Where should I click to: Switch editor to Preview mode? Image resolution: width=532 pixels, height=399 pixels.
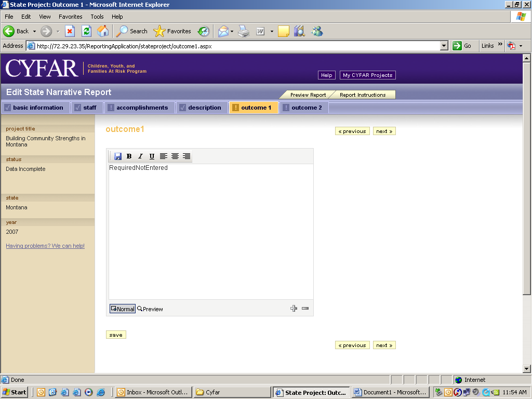(150, 309)
